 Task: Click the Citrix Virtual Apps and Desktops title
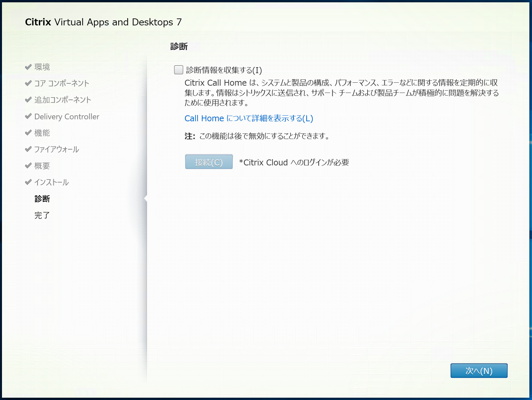[x=103, y=22]
